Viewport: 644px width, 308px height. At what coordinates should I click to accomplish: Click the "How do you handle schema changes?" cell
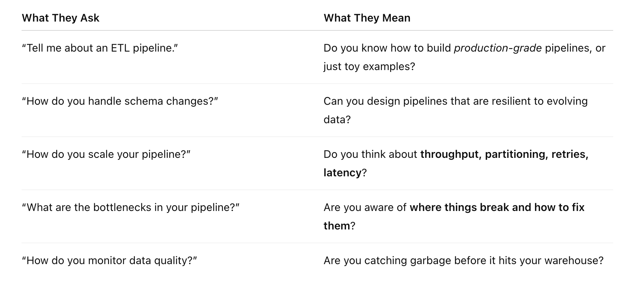pos(120,101)
